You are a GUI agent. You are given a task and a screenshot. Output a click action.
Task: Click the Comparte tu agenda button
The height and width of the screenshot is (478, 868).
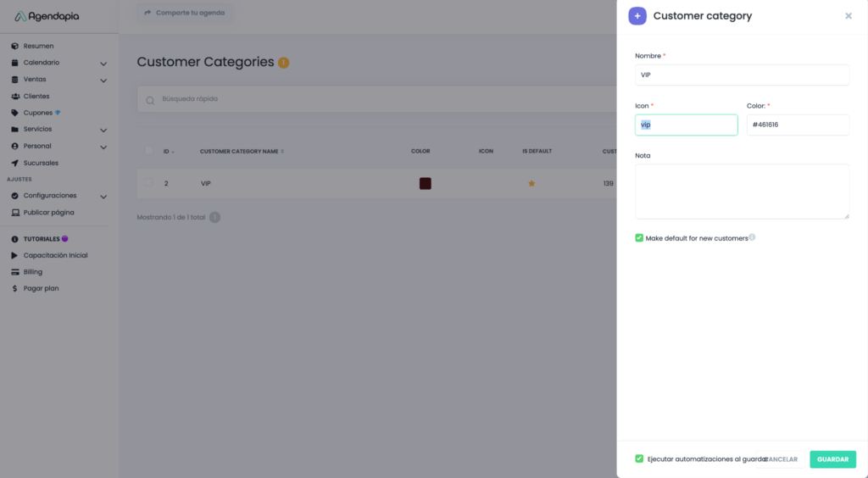point(184,13)
